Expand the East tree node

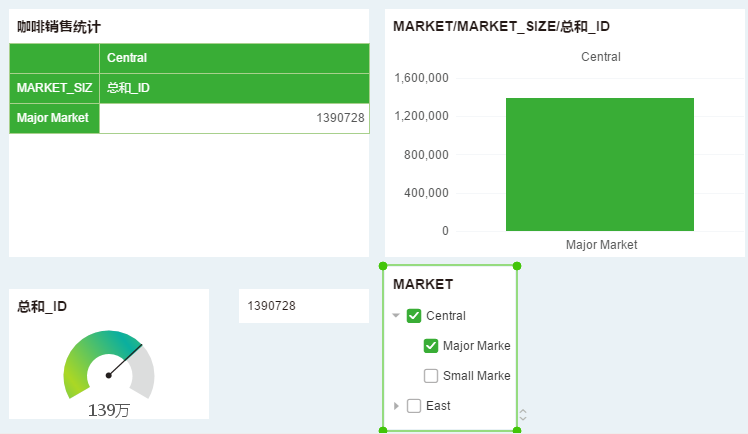(x=397, y=406)
